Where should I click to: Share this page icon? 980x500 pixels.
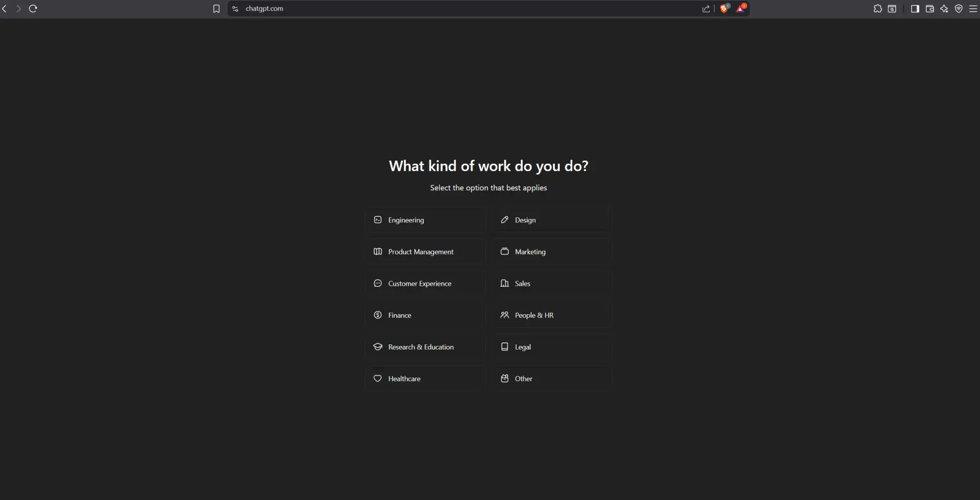pos(706,9)
